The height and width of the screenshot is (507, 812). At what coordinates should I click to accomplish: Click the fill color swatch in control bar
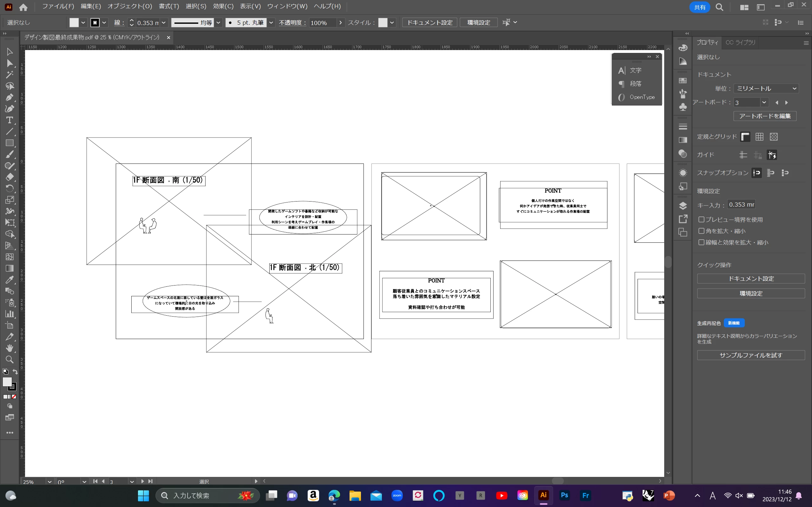(74, 22)
